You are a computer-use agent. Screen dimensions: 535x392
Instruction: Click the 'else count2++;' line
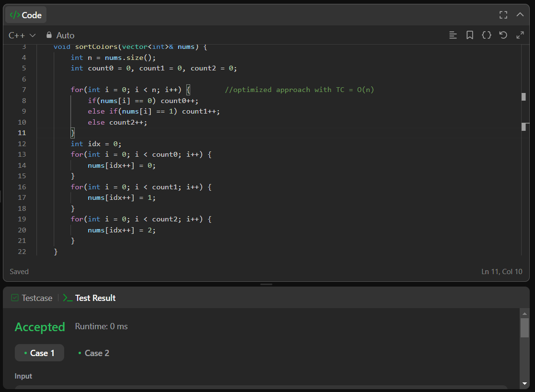pos(117,122)
